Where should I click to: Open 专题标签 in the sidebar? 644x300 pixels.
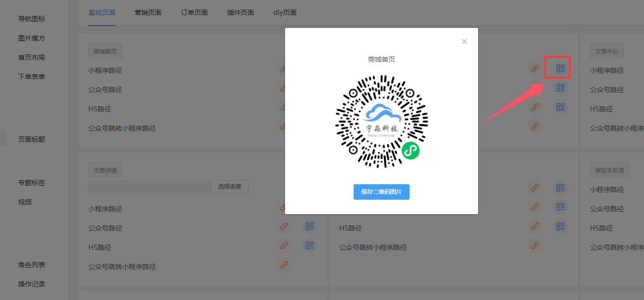click(32, 183)
